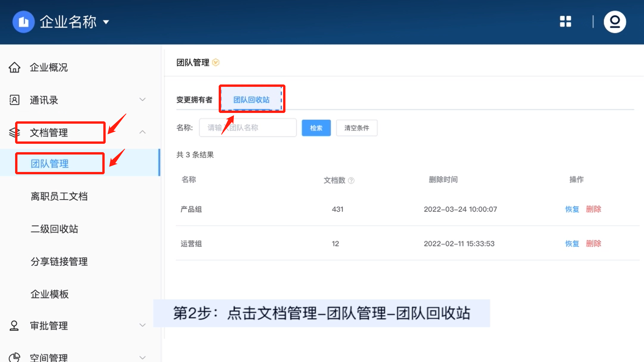Open the 企业名称 dropdown arrow
Viewport: 644px width, 362px height.
(x=106, y=22)
